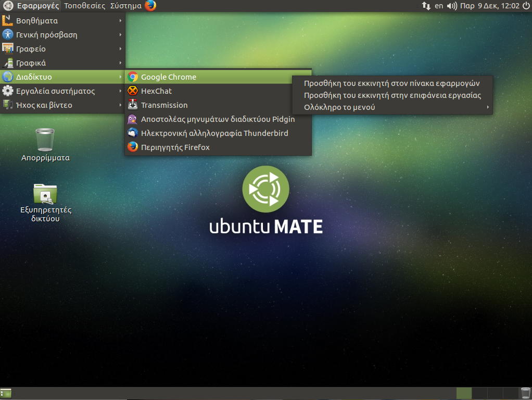The width and height of the screenshot is (532, 400).
Task: Open the Σύστημα menu in top panel
Action: [x=125, y=6]
